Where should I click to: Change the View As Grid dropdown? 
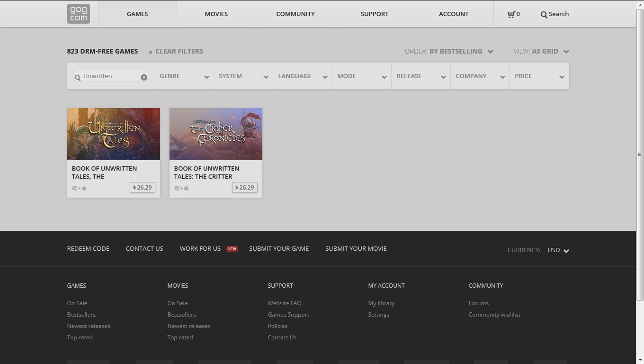(541, 51)
